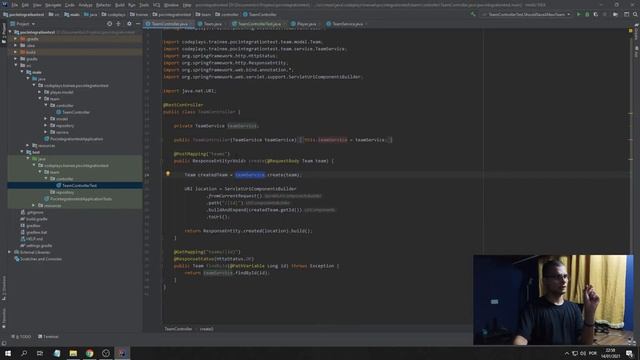Click the Debug bug icon

[x=587, y=14]
